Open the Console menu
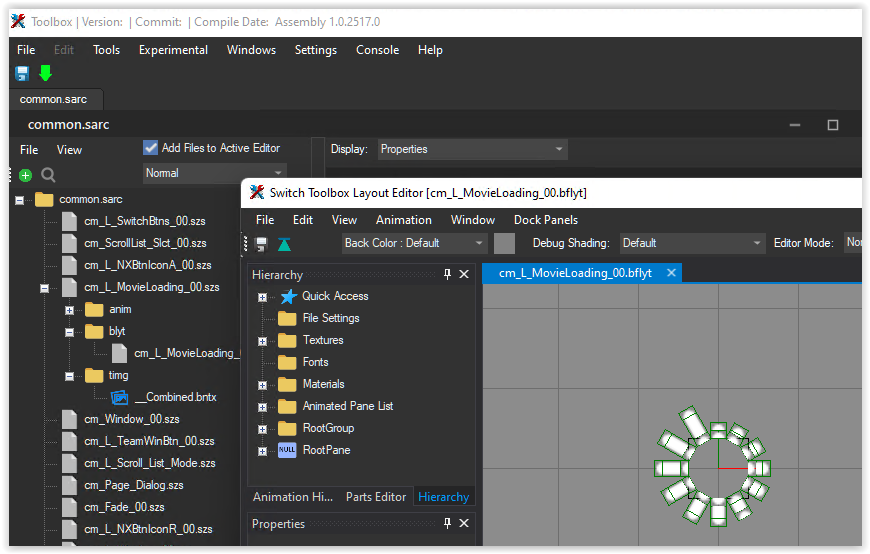Screen dimensions: 870x554 click(x=377, y=50)
